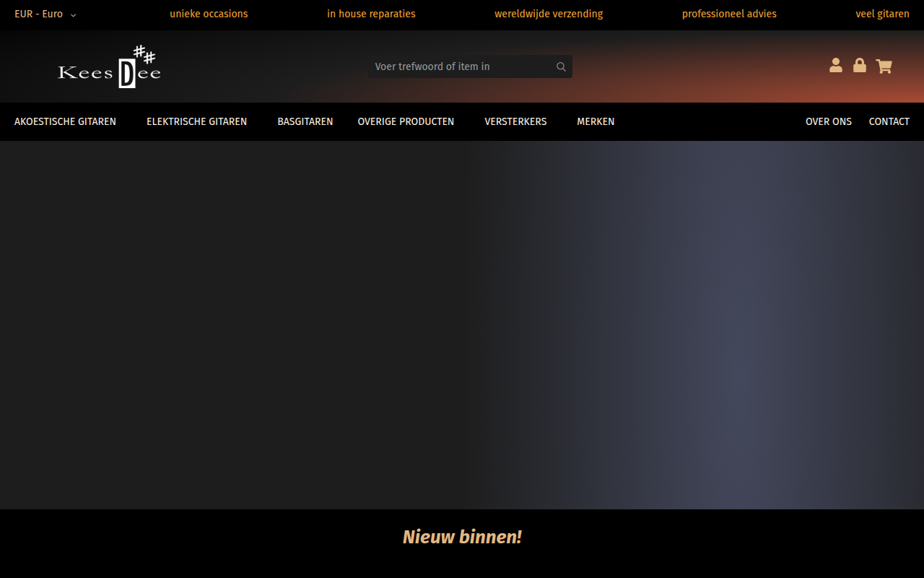The width and height of the screenshot is (924, 578).
Task: Click 'wereldwijde verzending' text
Action: 549,14
